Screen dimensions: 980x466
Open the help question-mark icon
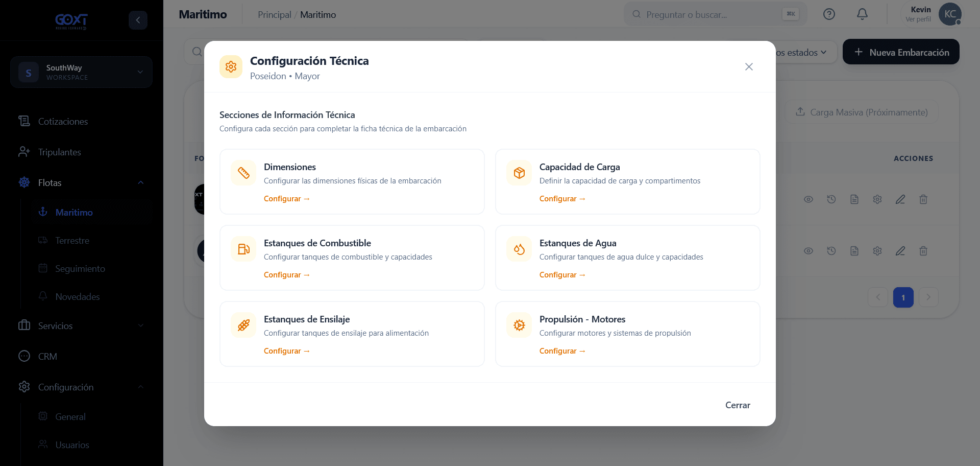coord(829,14)
